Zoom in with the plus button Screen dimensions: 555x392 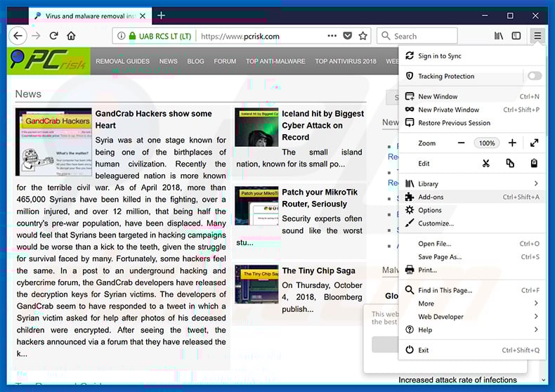(x=512, y=143)
